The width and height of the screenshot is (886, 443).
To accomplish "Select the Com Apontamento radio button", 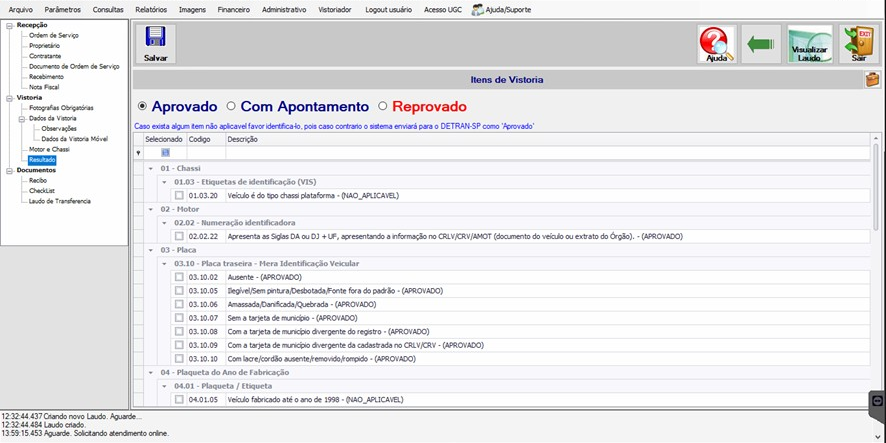I will pyautogui.click(x=231, y=106).
